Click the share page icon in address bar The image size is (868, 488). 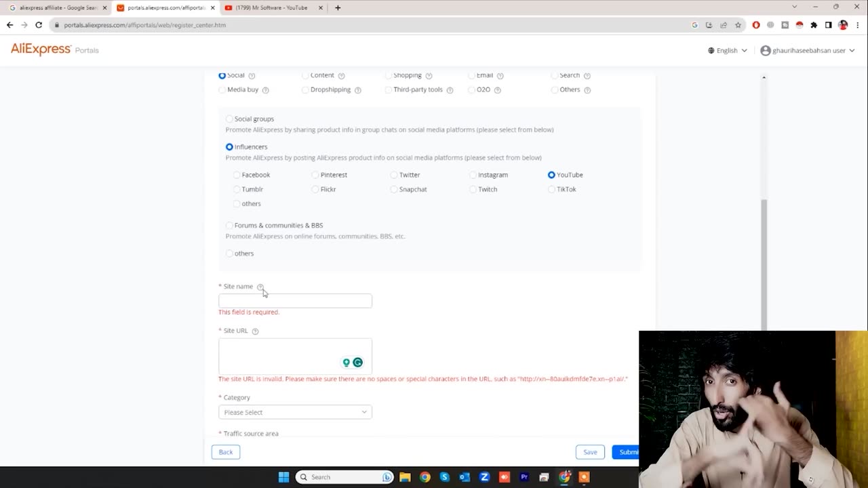724,25
